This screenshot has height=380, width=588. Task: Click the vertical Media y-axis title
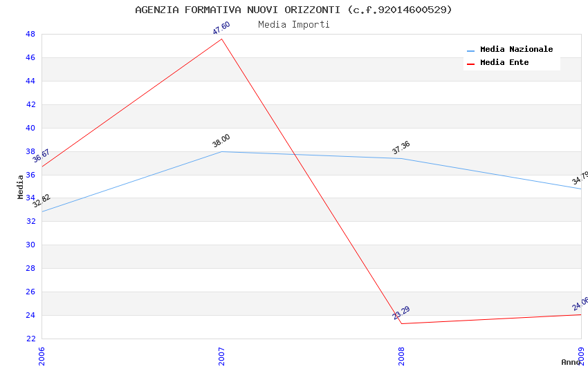point(21,187)
